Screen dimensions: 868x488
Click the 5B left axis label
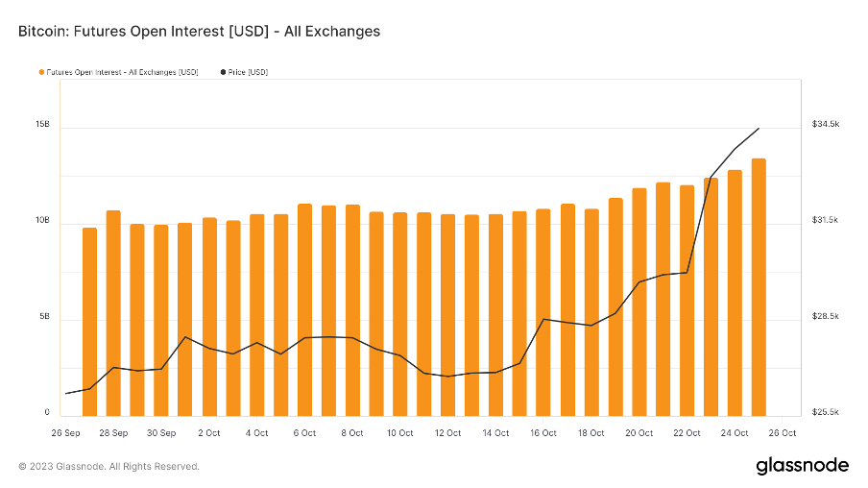click(44, 317)
